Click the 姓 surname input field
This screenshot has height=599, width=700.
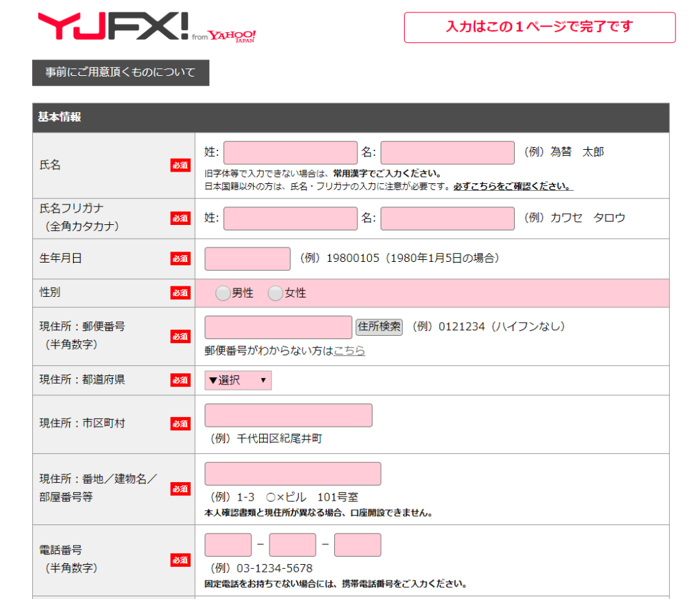point(290,152)
